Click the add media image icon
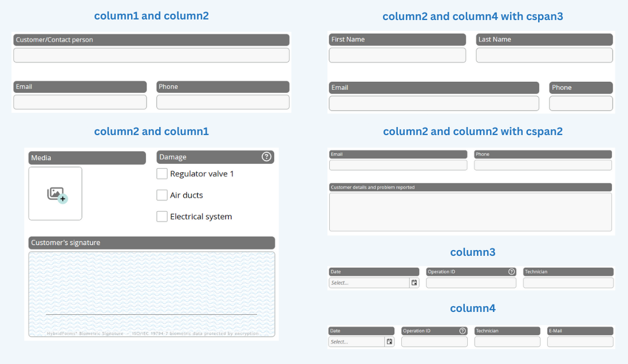The image size is (628, 364). (56, 194)
